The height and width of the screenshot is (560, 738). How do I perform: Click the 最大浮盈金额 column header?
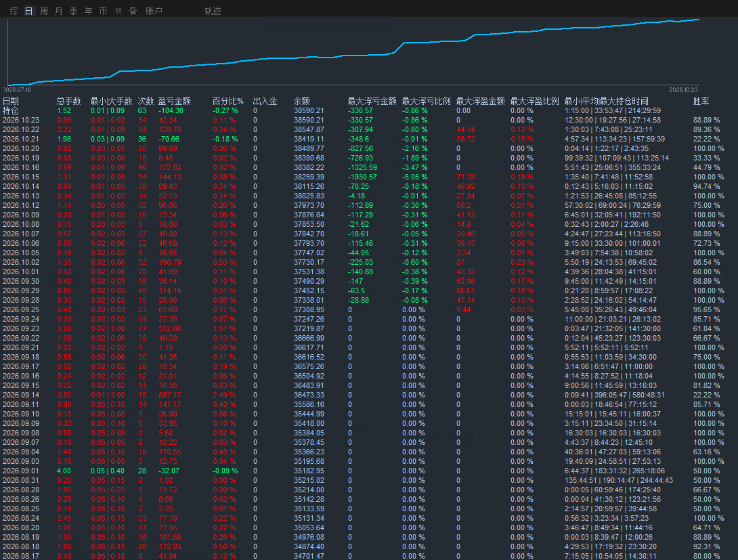[480, 101]
